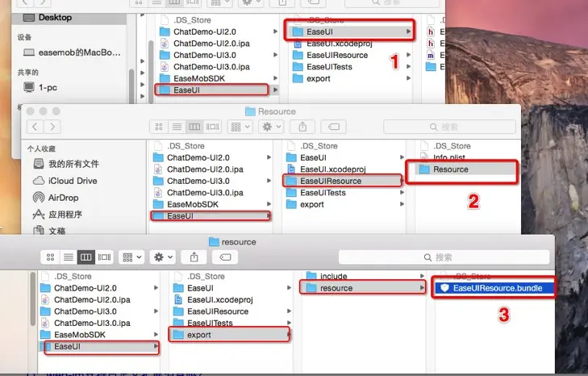Select EaseUIResource.bundle file
The image size is (588, 376).
[x=493, y=288]
